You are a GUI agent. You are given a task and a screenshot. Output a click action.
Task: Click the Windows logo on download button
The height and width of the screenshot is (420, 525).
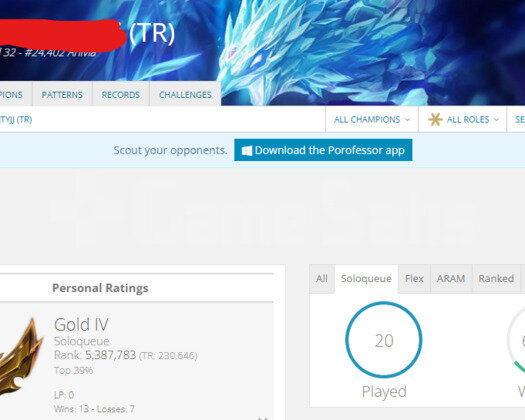(x=247, y=151)
